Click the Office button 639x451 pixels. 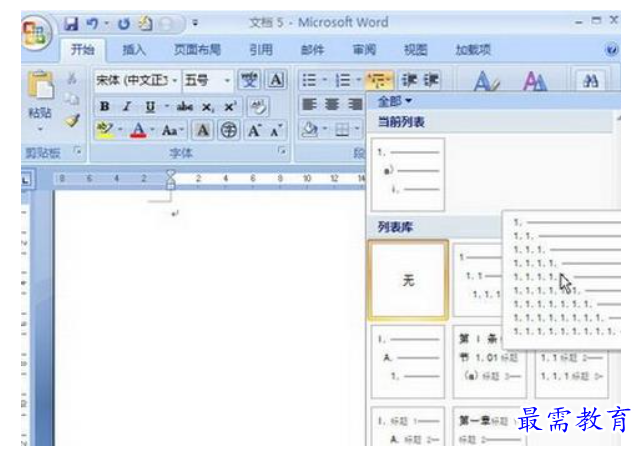click(36, 33)
